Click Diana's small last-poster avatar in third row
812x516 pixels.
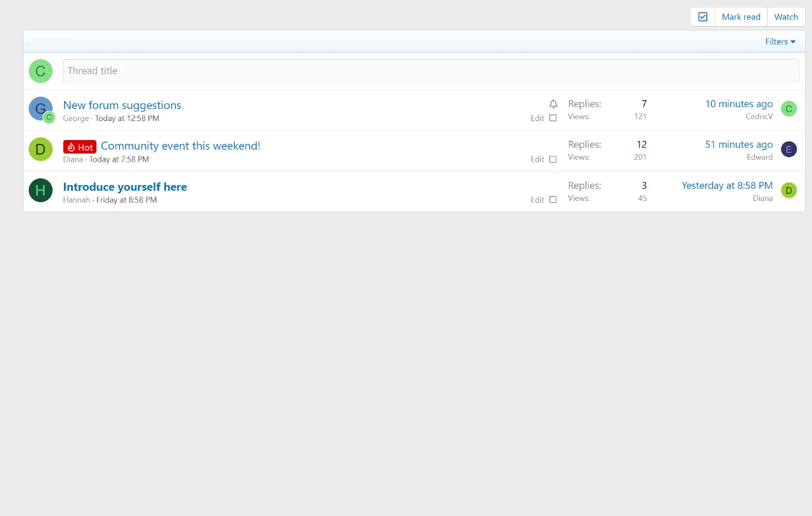789,190
